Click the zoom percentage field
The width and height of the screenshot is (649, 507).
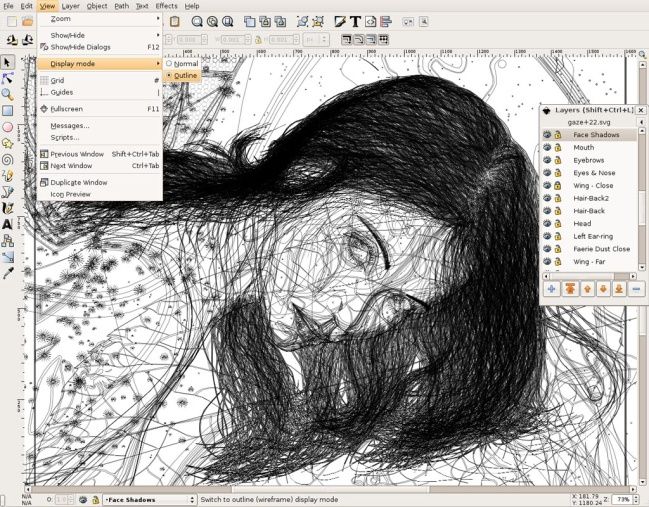click(x=621, y=498)
